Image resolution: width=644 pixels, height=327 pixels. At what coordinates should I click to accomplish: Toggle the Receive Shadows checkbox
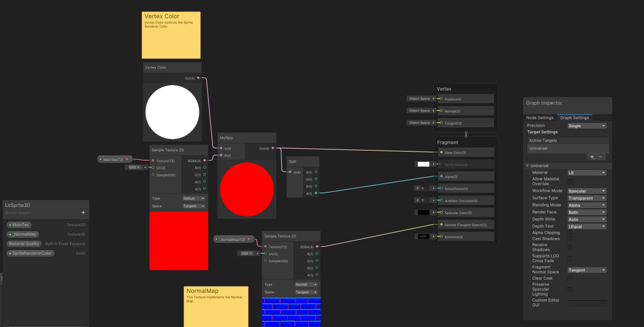(570, 247)
